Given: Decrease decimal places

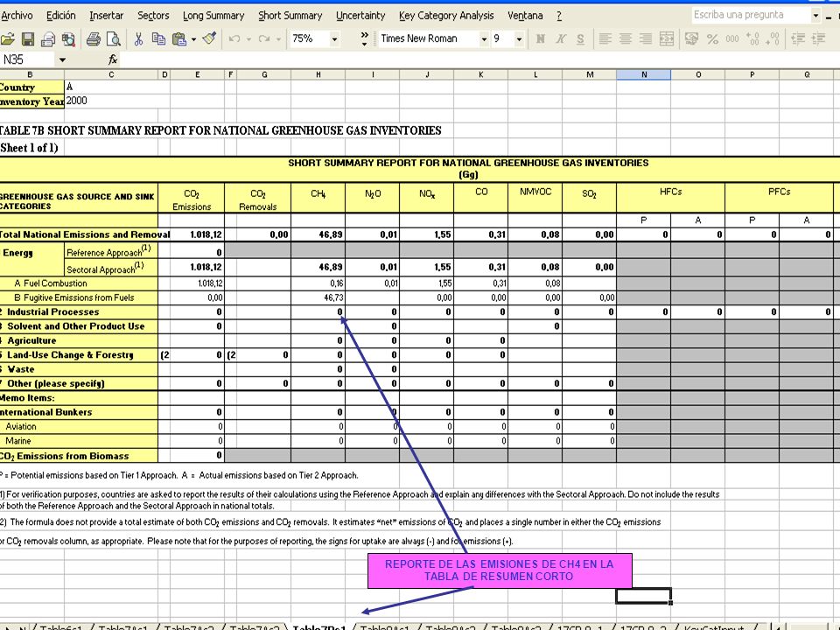Looking at the screenshot, I should click(x=773, y=38).
